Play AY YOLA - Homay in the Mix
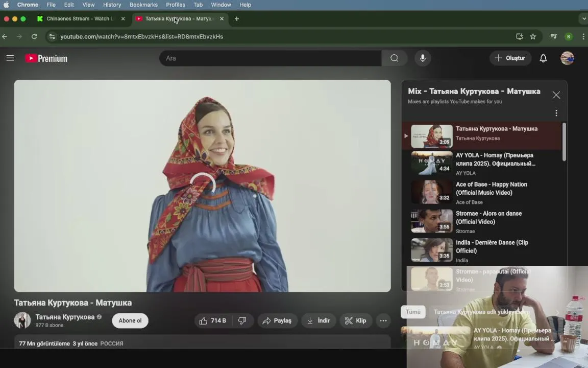588x368 pixels. [x=482, y=164]
